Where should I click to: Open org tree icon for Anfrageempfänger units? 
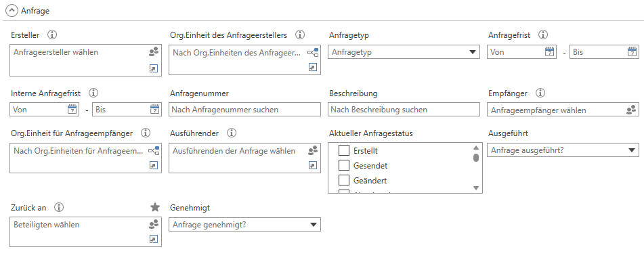click(x=154, y=151)
